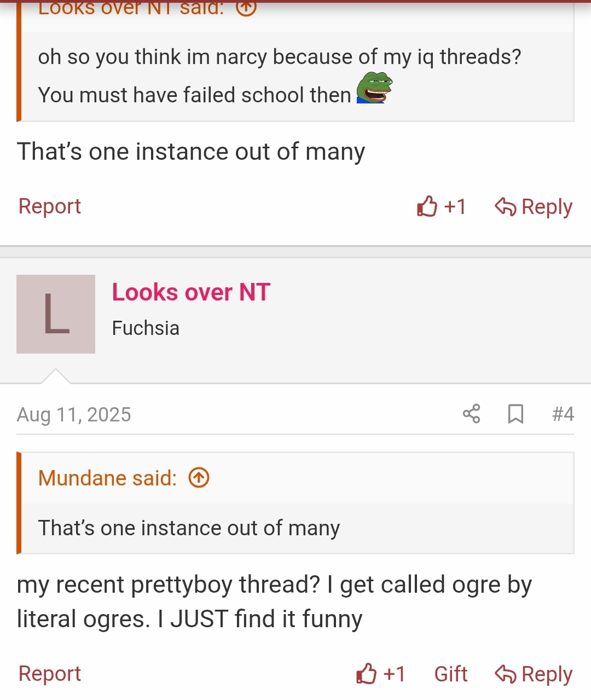Report Mundane's post

[49, 206]
